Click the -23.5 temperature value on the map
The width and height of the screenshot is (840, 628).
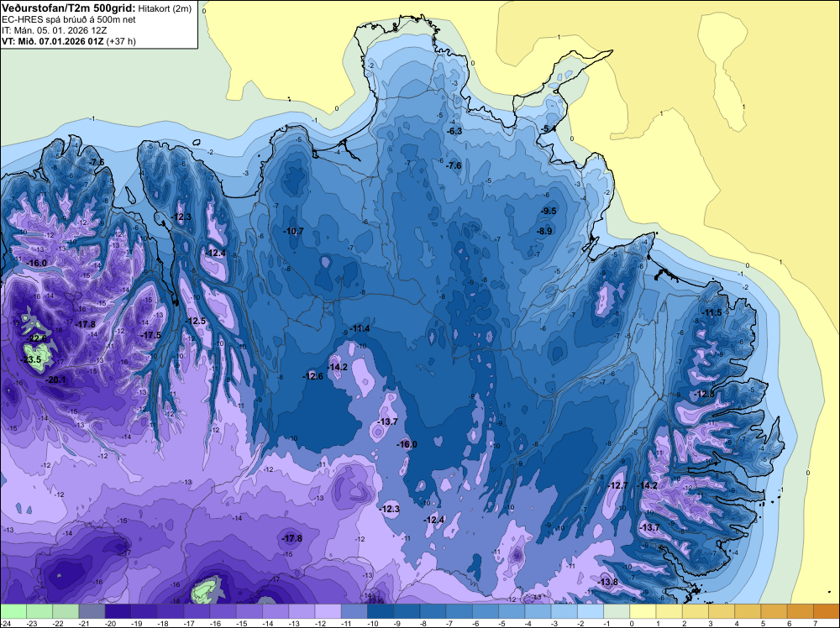tap(30, 360)
